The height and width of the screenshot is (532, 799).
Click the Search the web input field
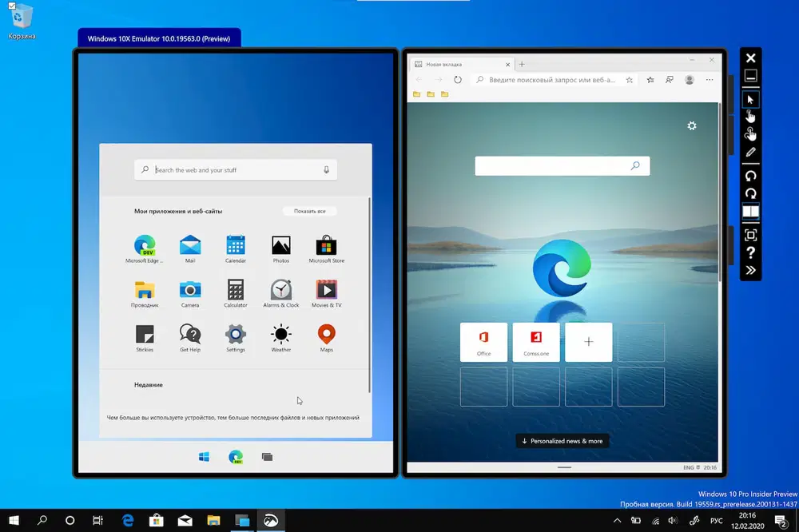point(236,169)
